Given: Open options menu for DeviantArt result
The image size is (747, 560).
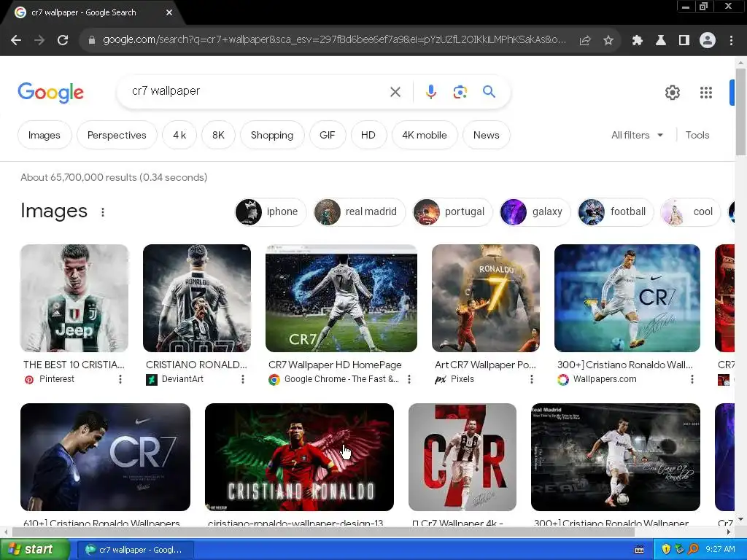Looking at the screenshot, I should (x=243, y=379).
